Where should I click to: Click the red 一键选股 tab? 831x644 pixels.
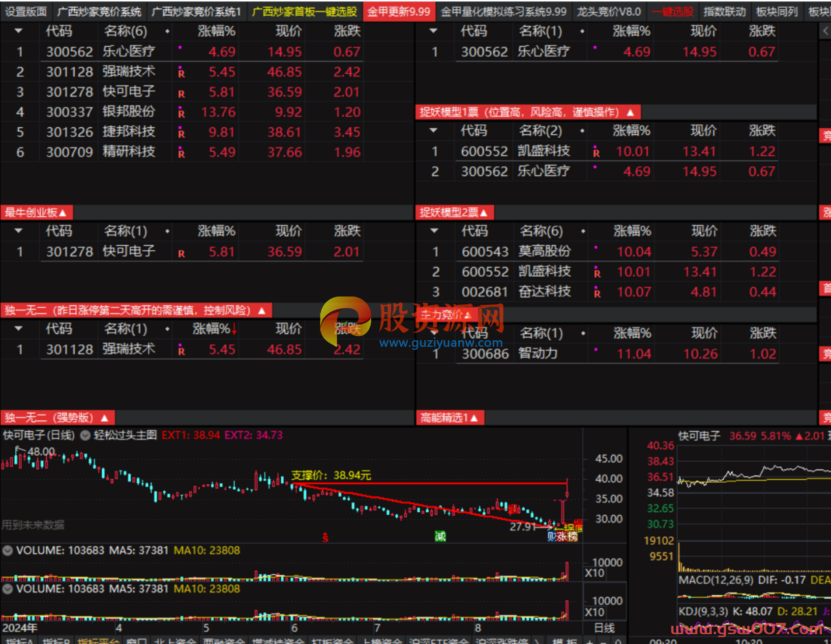[673, 11]
